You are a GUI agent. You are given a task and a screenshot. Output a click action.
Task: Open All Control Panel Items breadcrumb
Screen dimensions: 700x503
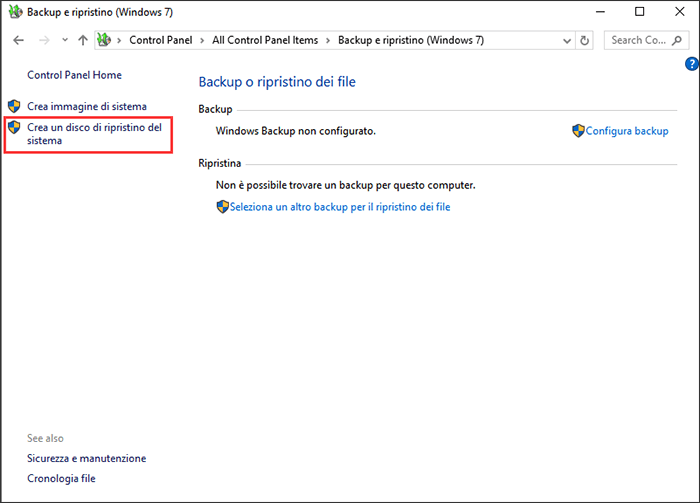pyautogui.click(x=265, y=40)
